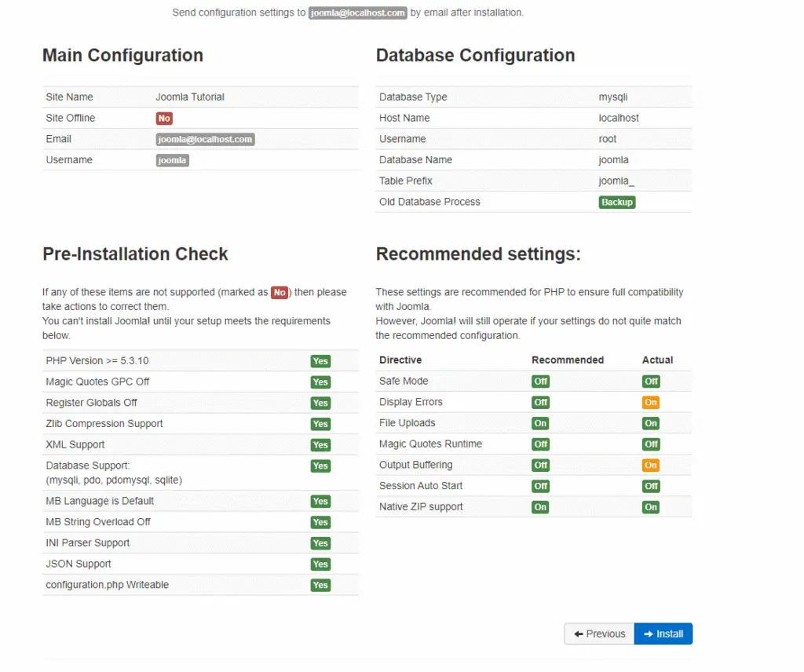This screenshot has width=804, height=672.
Task: Select the 'Joomla Tutorial' site name value
Action: (190, 97)
